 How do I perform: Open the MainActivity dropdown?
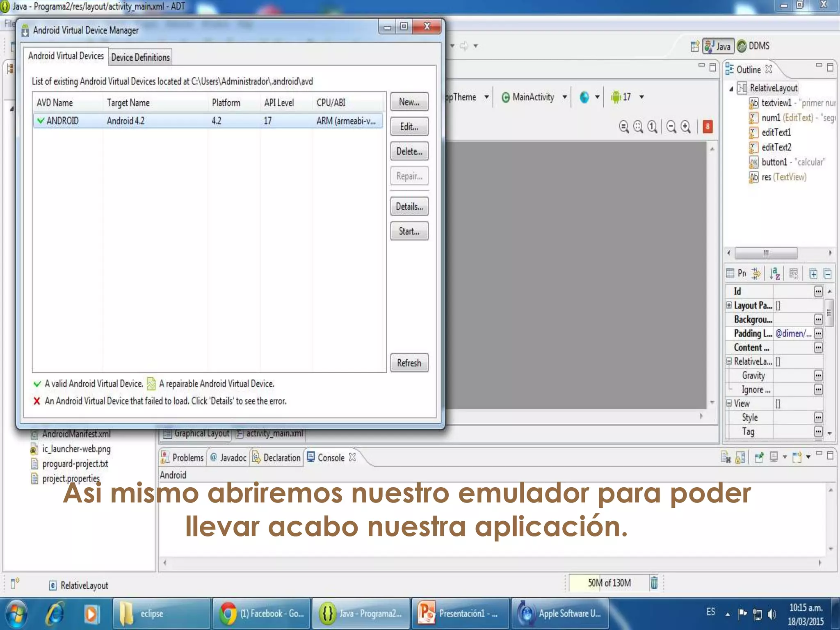[564, 97]
